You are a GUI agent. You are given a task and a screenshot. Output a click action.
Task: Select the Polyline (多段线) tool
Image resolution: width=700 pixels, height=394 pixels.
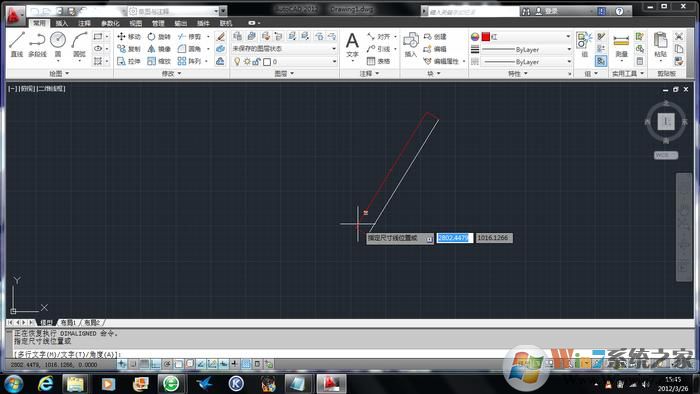coord(37,44)
